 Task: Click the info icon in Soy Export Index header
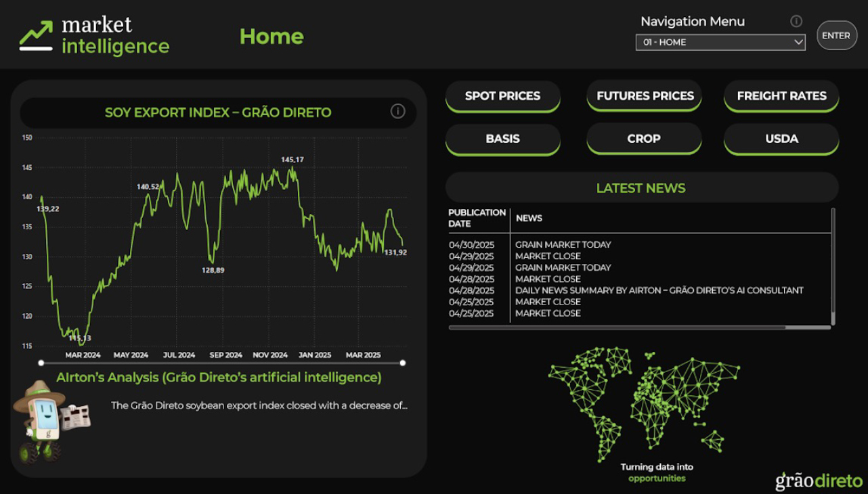click(398, 111)
